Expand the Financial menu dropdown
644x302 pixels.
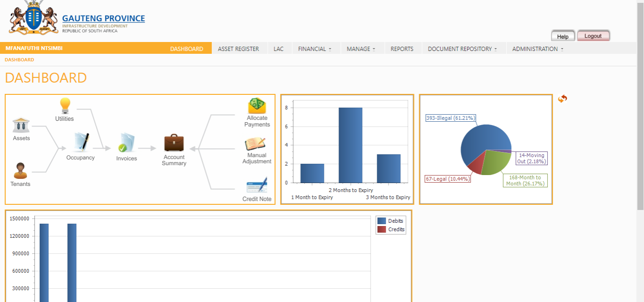point(314,49)
